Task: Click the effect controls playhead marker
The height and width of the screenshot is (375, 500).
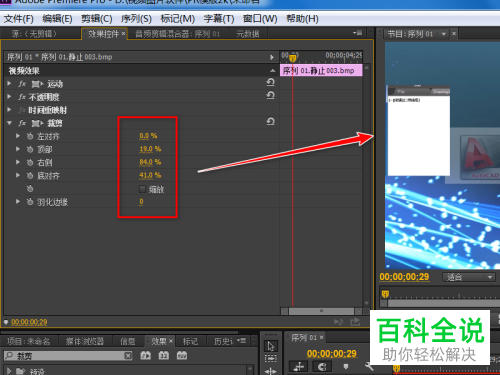Action: point(293,58)
